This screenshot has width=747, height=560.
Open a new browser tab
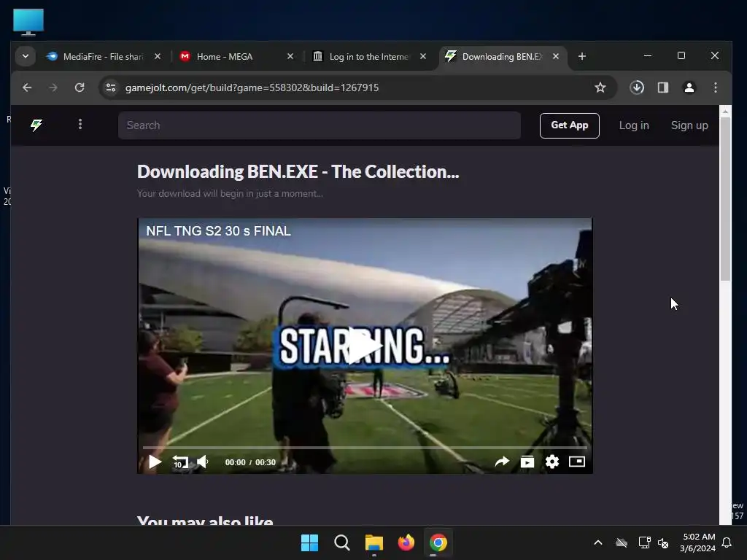click(581, 57)
